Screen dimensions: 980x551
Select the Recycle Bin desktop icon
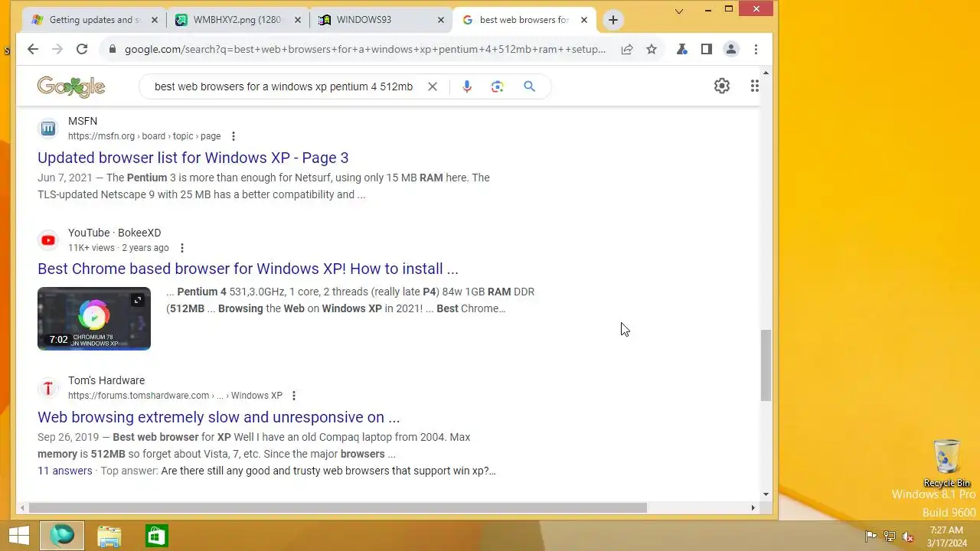[947, 463]
